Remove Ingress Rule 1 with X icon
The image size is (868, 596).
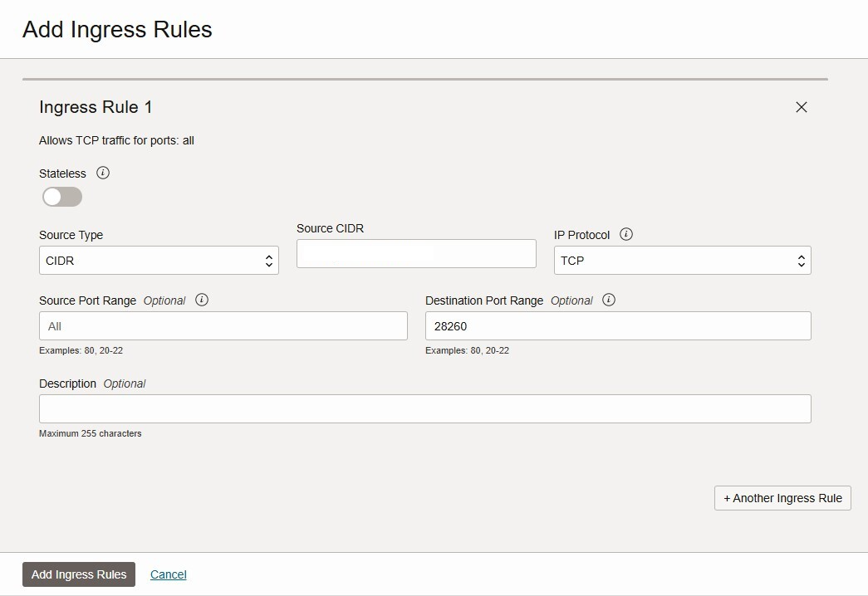pos(802,107)
